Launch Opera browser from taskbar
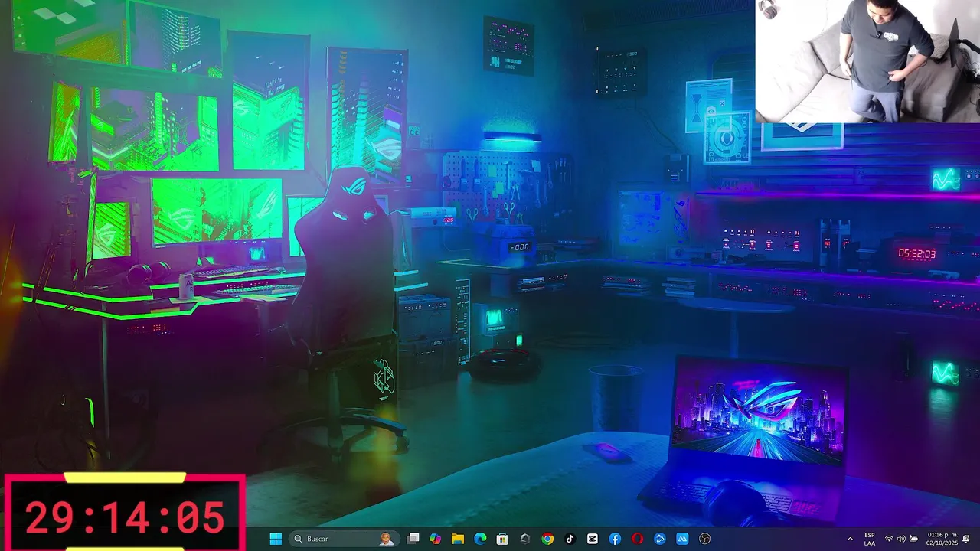The height and width of the screenshot is (551, 980). click(637, 539)
